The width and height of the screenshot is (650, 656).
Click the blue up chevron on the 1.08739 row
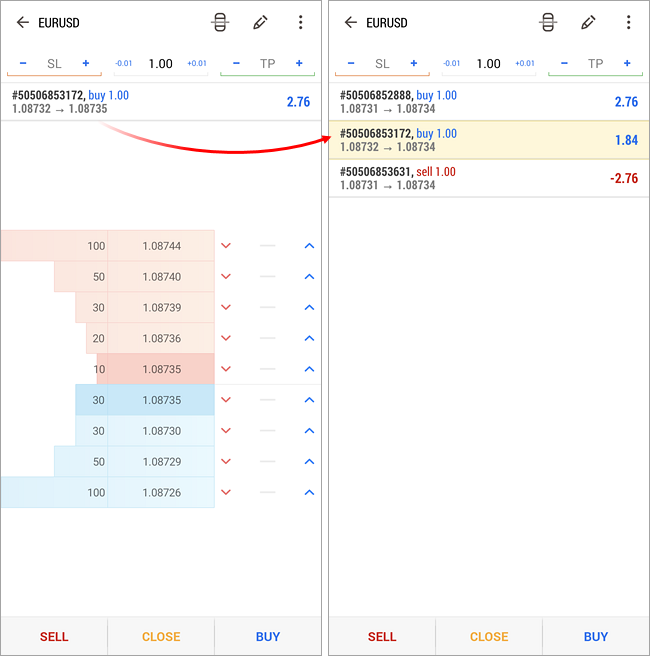coord(309,308)
